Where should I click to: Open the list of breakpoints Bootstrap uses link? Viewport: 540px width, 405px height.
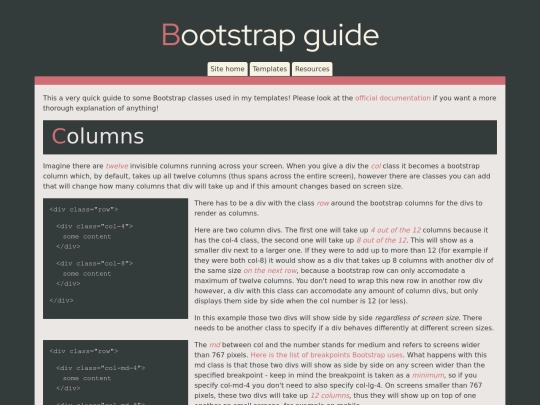[326, 355]
